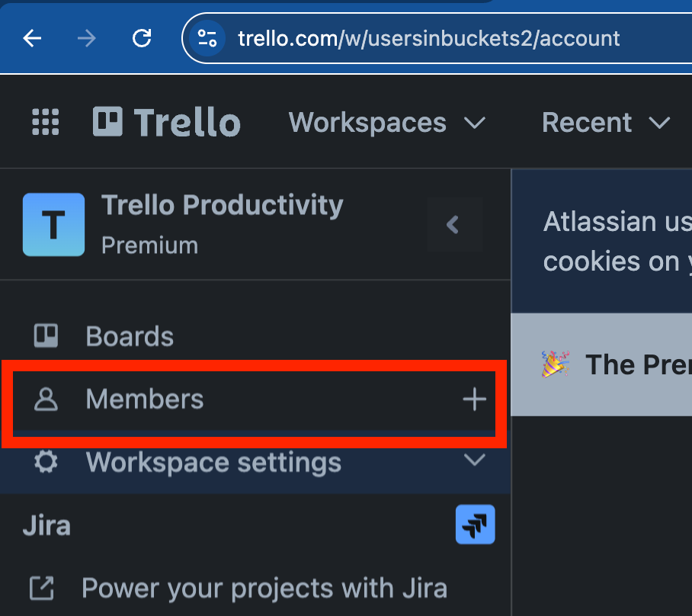Open site information icon in address bar

click(207, 38)
